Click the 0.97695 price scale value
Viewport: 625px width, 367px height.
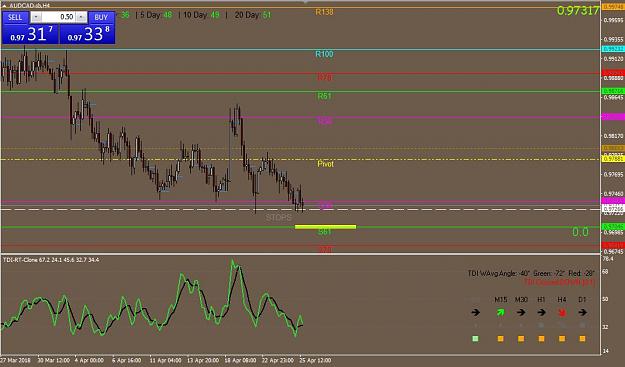pos(613,175)
